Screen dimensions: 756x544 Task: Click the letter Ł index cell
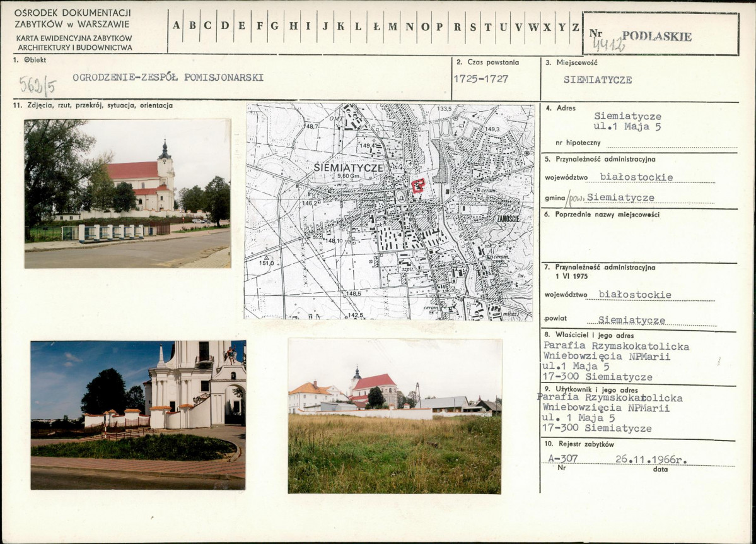pos(376,27)
